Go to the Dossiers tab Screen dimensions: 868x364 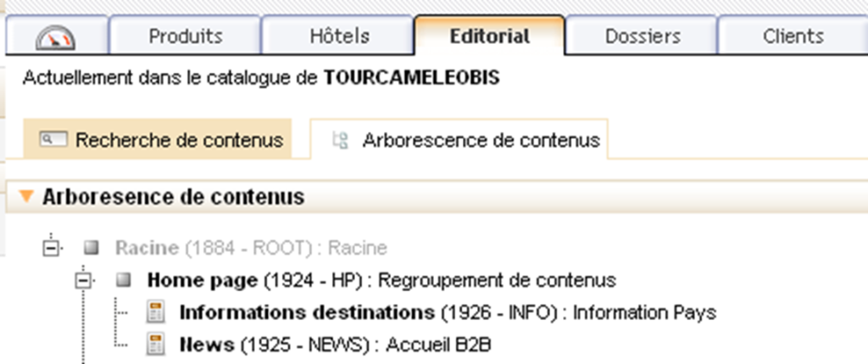tap(642, 37)
